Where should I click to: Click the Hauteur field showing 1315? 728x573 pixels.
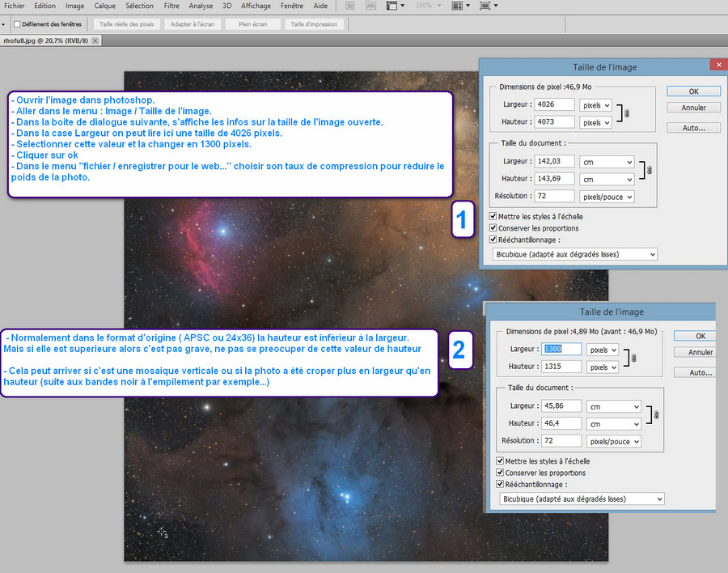click(561, 366)
